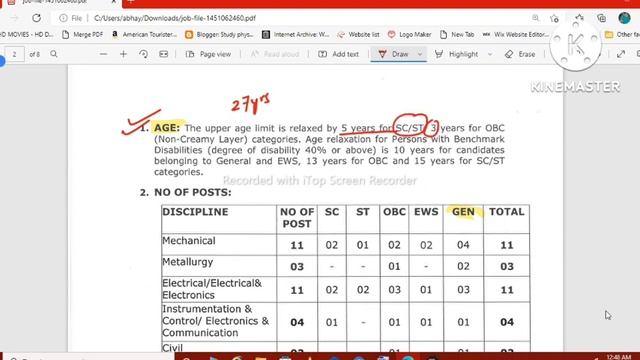The image size is (640, 360).
Task: Open the Blogger: Study phys bookmark
Action: [219, 35]
